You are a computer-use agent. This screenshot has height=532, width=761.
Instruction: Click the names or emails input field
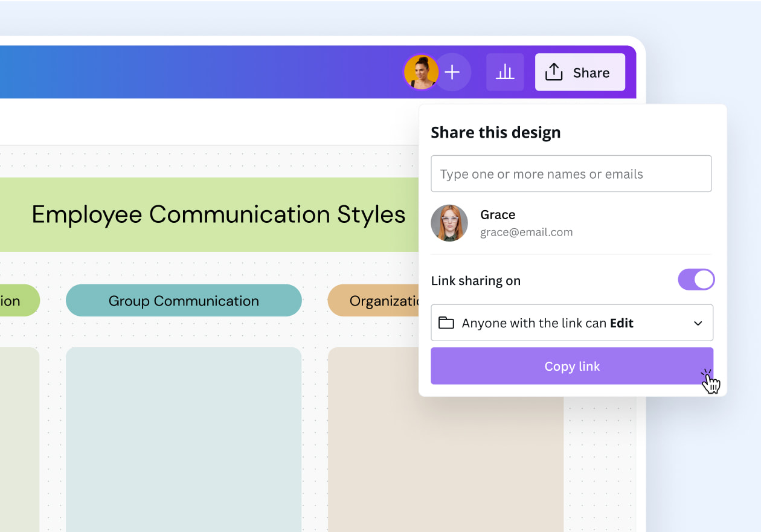pos(571,173)
